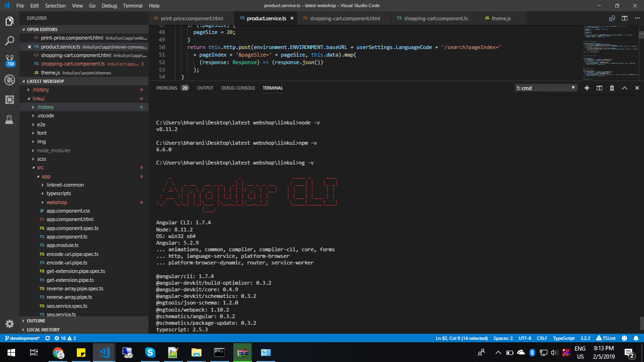The image size is (644, 362).
Task: Open the File menu
Action: [20, 6]
